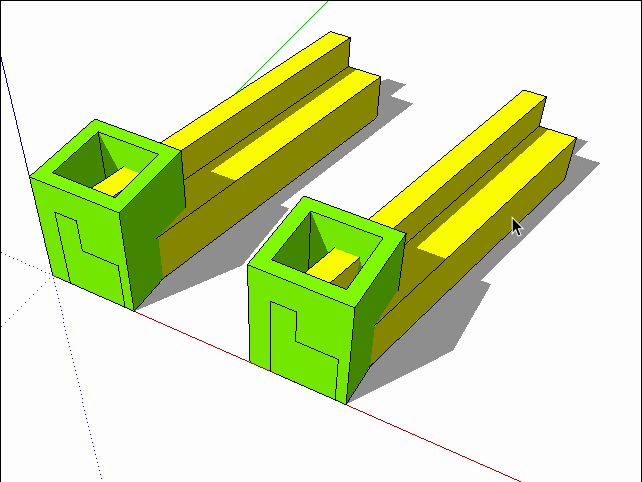Click the solid blue axis line
This screenshot has height=482, width=642.
(20, 150)
